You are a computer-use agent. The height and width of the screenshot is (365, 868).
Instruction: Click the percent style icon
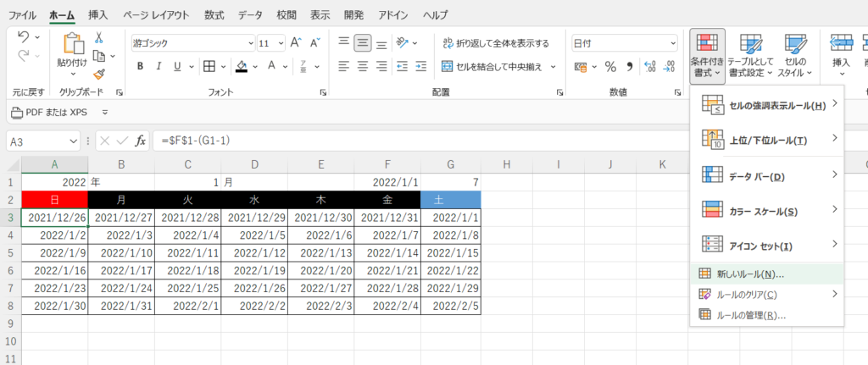tap(609, 66)
